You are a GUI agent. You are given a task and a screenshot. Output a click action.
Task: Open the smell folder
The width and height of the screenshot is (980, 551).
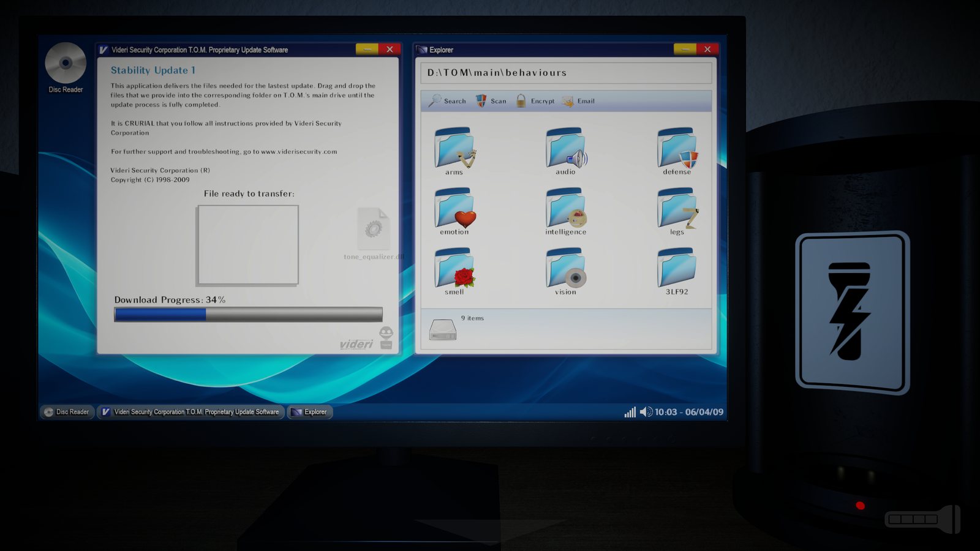(454, 271)
